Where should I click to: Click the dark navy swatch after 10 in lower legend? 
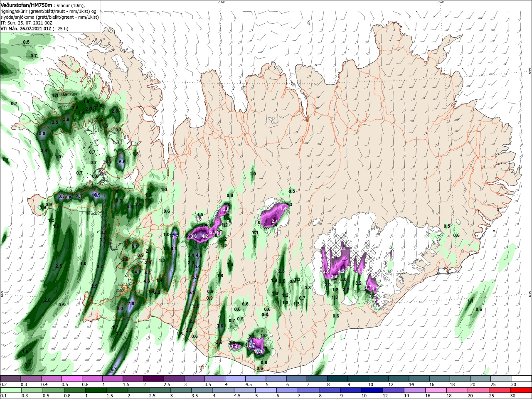[x=371, y=390]
